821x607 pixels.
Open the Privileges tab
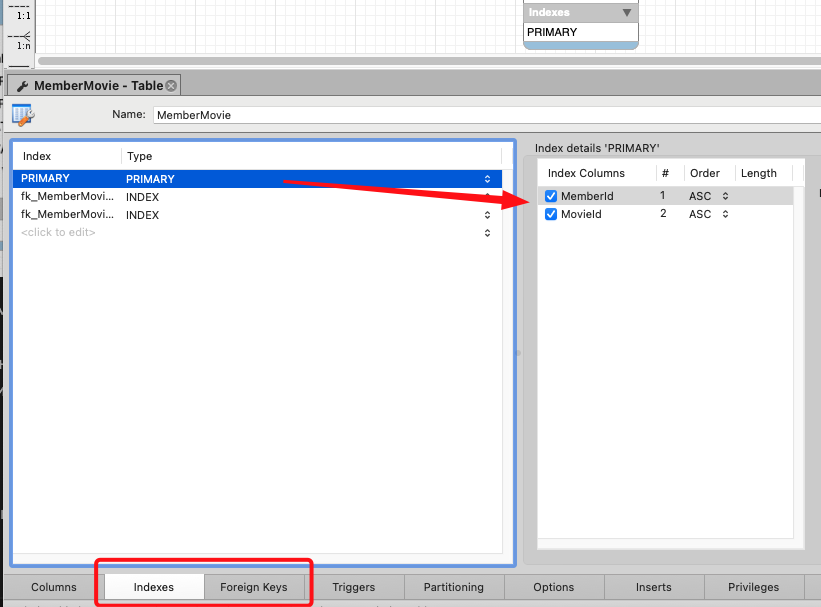click(x=754, y=587)
